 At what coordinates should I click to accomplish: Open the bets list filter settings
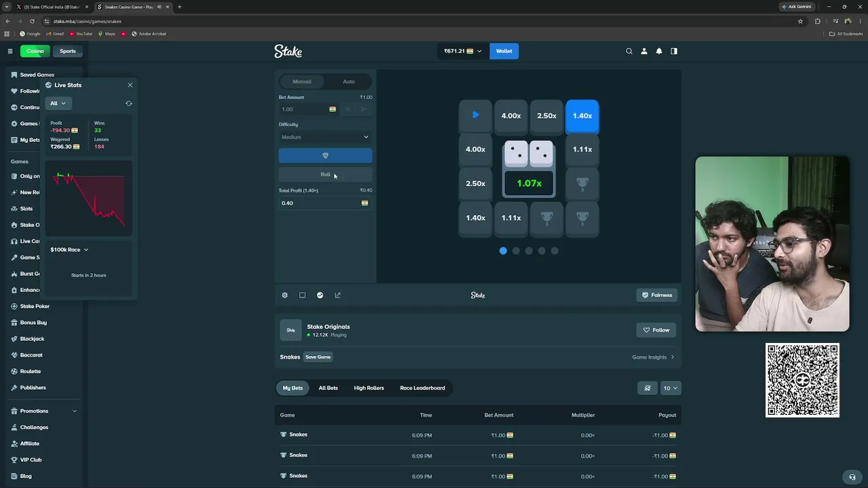648,388
